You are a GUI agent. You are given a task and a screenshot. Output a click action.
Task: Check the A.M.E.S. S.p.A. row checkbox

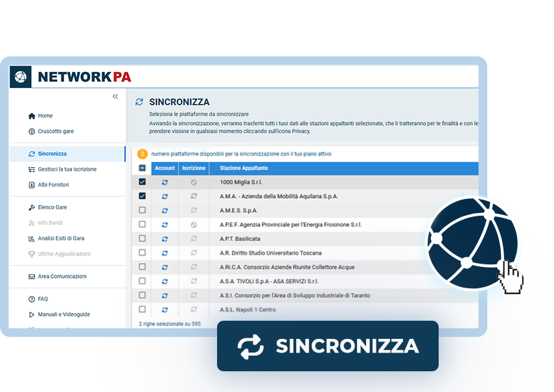pyautogui.click(x=143, y=211)
